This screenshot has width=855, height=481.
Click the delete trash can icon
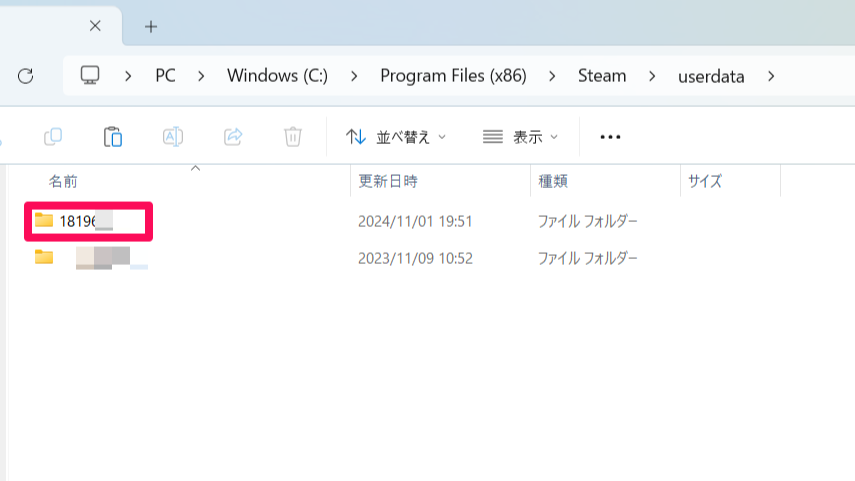pyautogui.click(x=293, y=137)
